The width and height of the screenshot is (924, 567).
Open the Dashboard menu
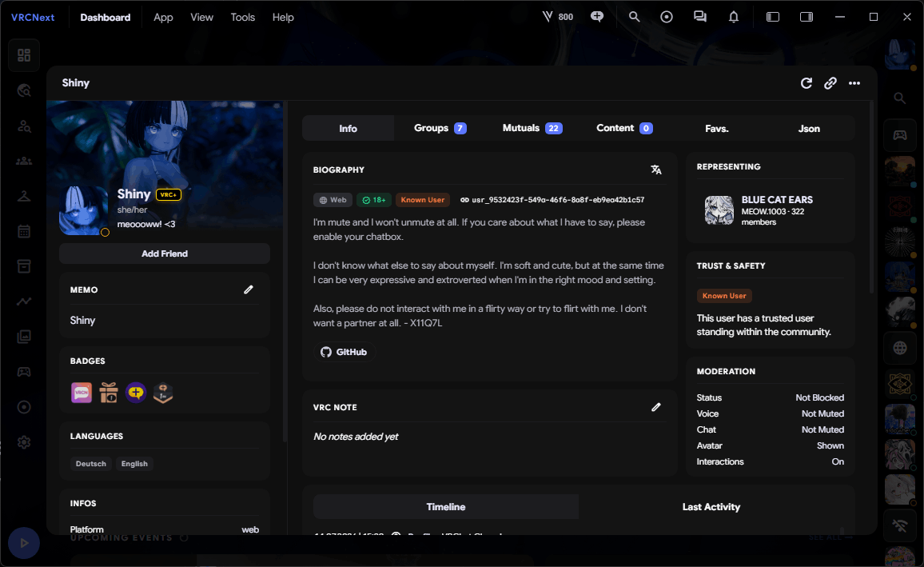(x=106, y=17)
